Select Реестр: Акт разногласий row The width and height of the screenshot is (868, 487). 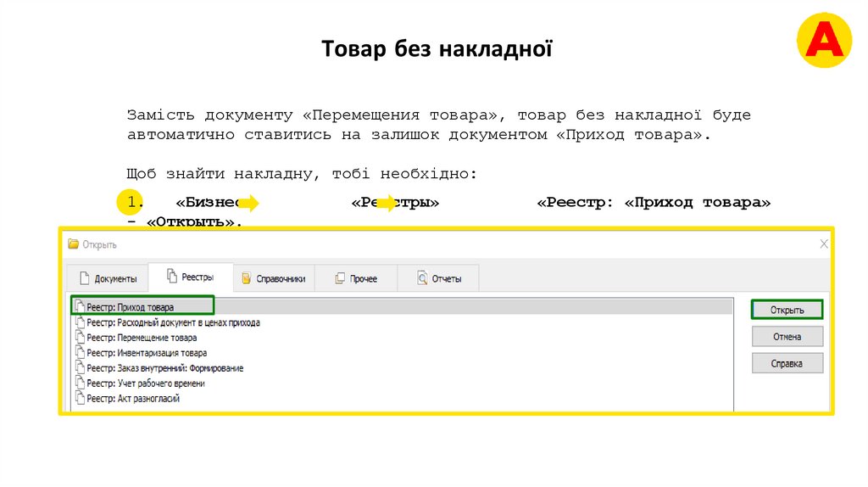click(x=402, y=398)
